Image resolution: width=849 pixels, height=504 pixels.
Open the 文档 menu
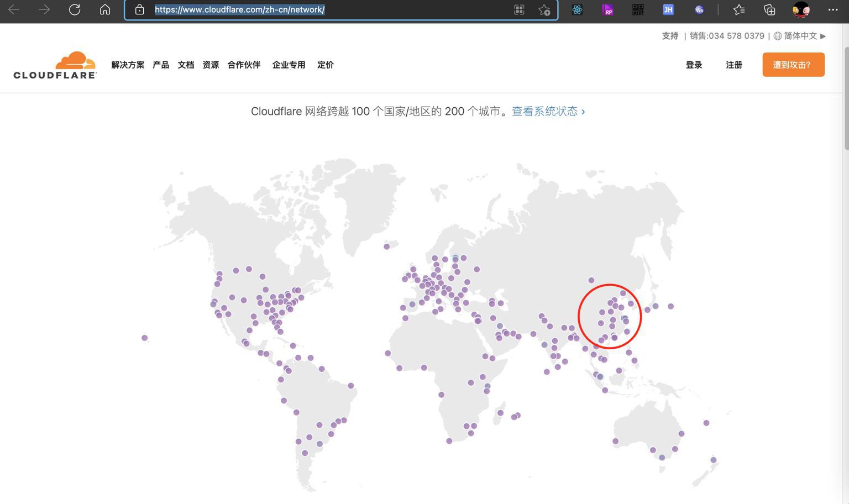pyautogui.click(x=186, y=65)
